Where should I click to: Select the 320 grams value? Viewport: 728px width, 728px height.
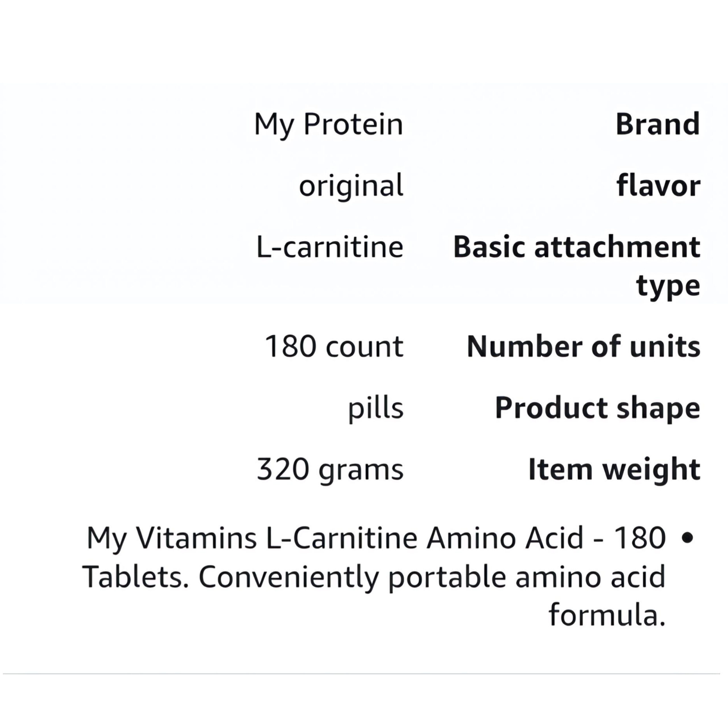pyautogui.click(x=330, y=470)
